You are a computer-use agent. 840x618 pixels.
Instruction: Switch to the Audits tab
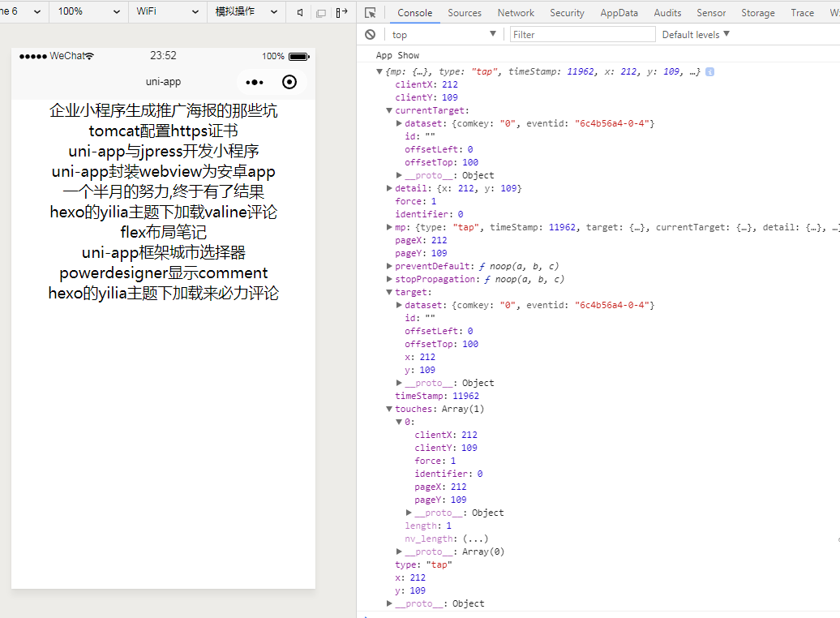click(667, 12)
